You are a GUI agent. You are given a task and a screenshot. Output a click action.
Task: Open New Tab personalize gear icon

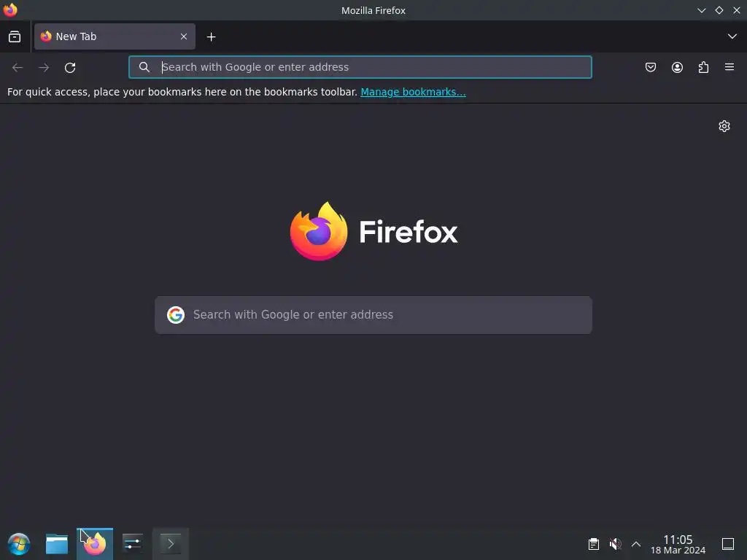coord(724,126)
